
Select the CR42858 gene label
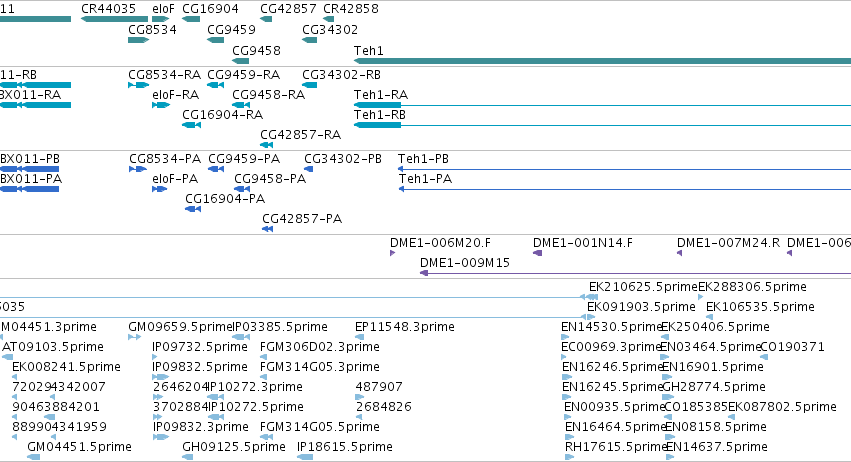(351, 9)
